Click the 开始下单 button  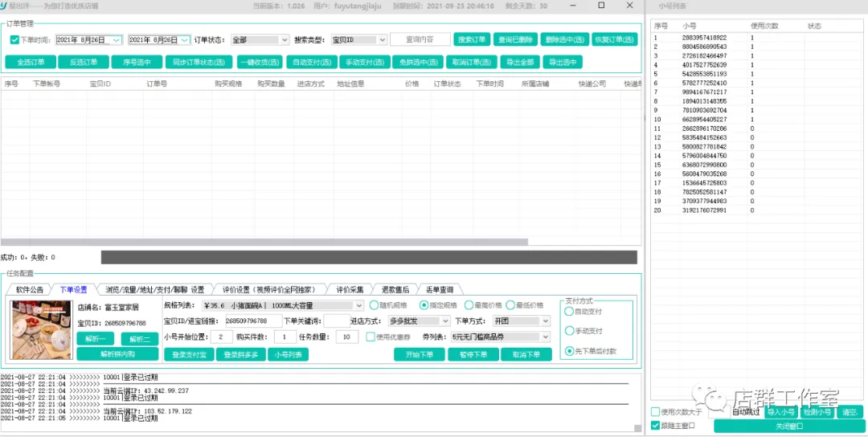[419, 354]
